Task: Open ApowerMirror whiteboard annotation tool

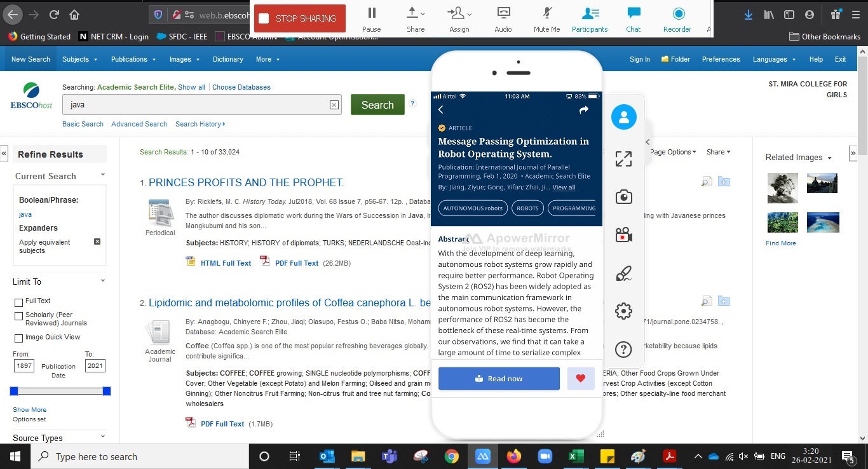Action: [x=623, y=273]
